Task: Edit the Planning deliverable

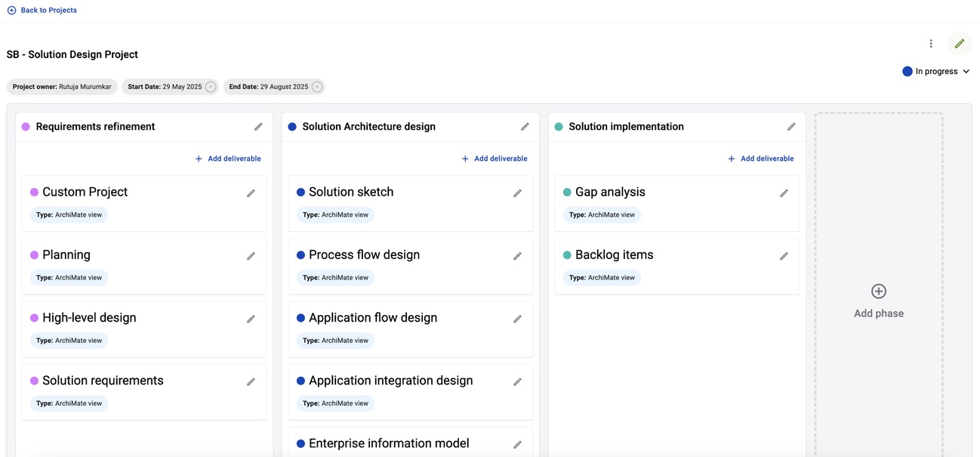Action: tap(251, 256)
